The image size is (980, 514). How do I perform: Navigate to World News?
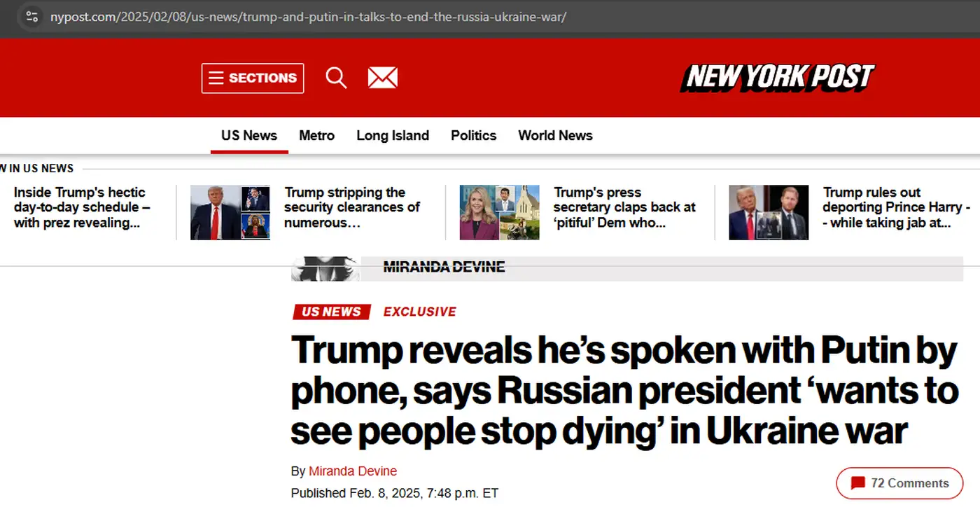[555, 136]
